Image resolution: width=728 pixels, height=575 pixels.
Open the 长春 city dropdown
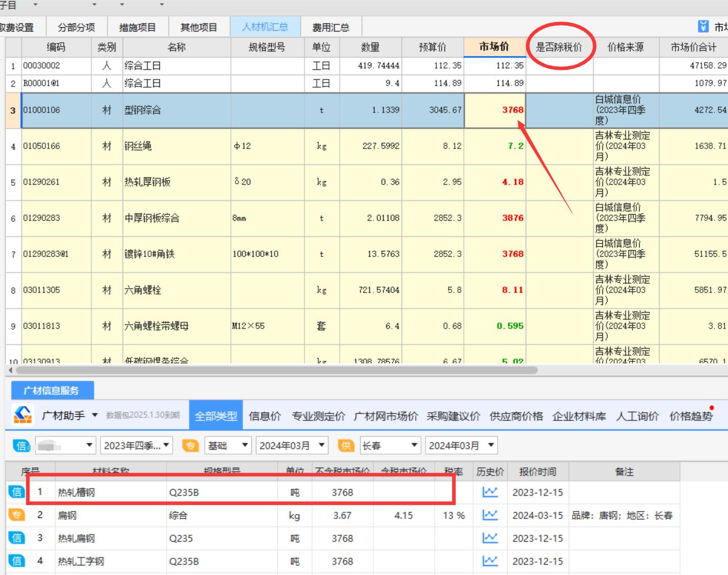[x=390, y=446]
